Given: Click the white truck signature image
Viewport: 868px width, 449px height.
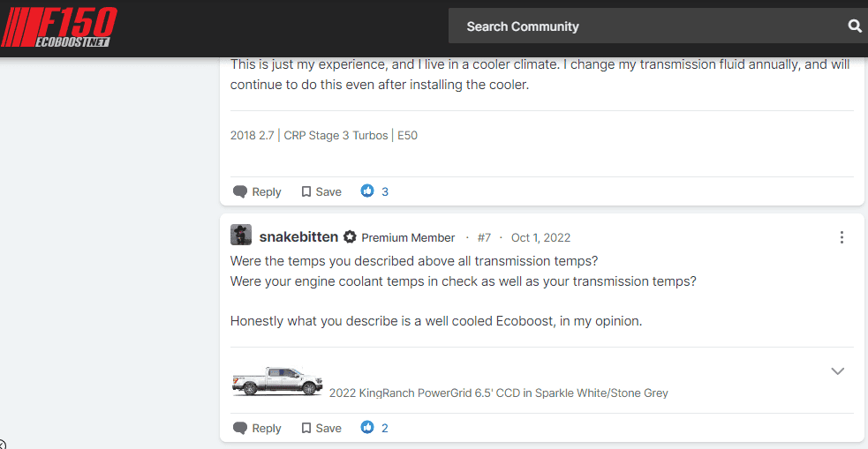Looking at the screenshot, I should [x=276, y=381].
